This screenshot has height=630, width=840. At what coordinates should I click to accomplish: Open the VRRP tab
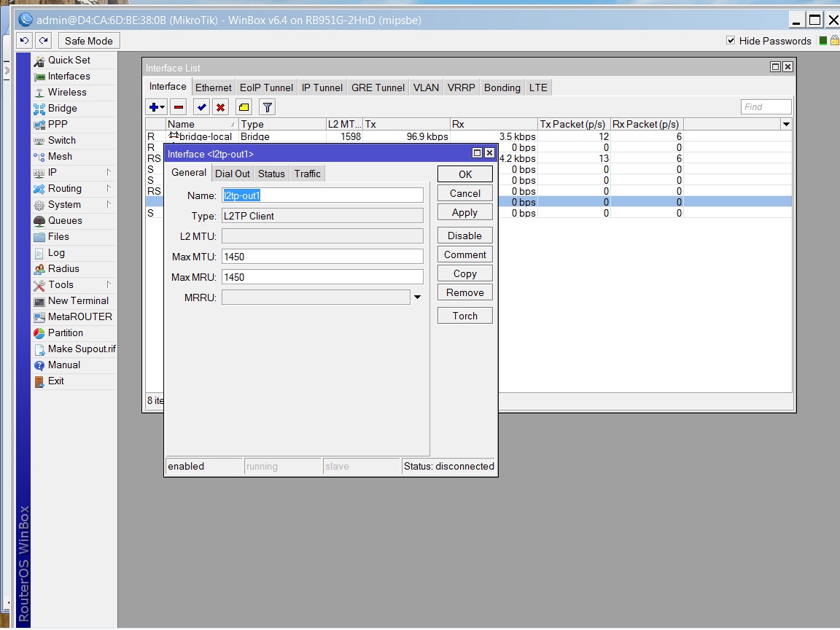pos(462,87)
